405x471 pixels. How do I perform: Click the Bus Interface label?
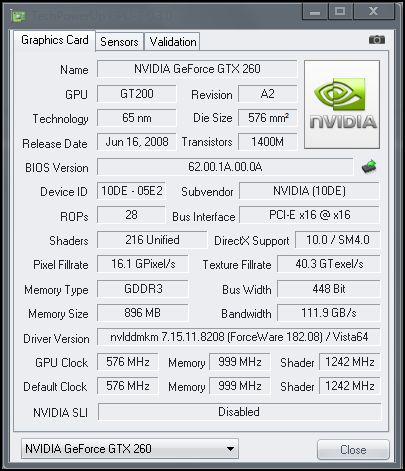tap(204, 217)
